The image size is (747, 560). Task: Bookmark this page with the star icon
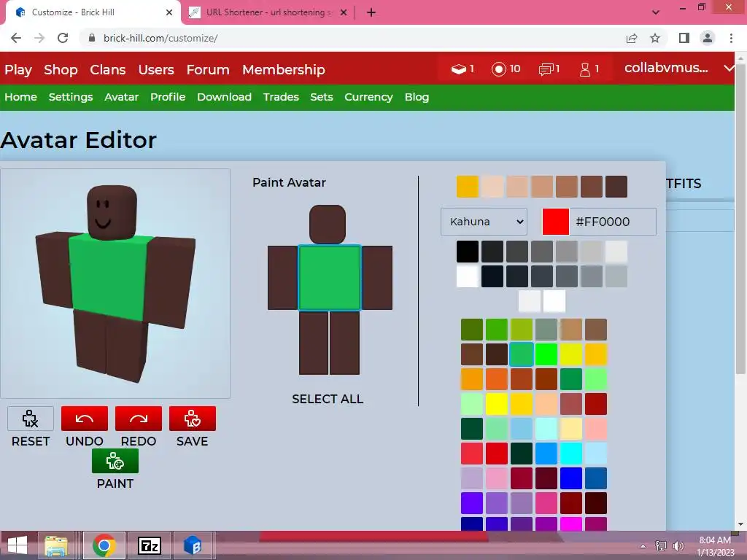pyautogui.click(x=655, y=38)
